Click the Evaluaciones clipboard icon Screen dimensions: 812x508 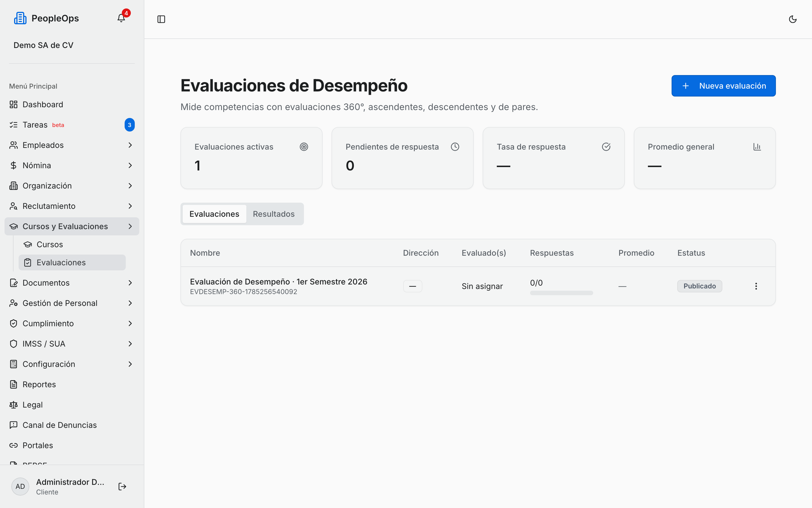pyautogui.click(x=28, y=262)
